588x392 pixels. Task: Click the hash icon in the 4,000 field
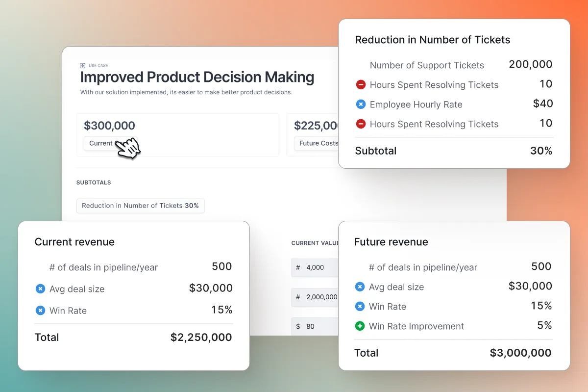pyautogui.click(x=298, y=267)
